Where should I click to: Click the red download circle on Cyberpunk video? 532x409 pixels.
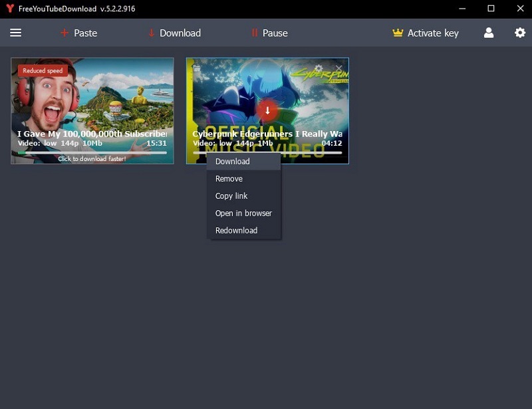267,110
